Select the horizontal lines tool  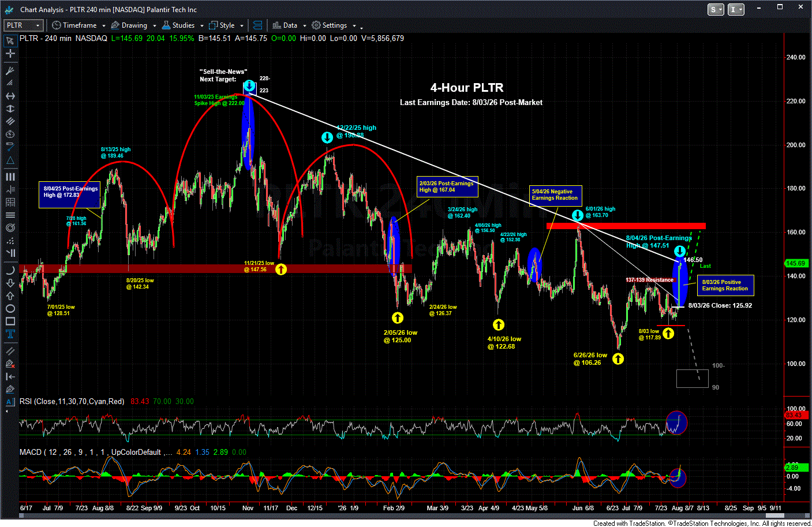[10, 215]
